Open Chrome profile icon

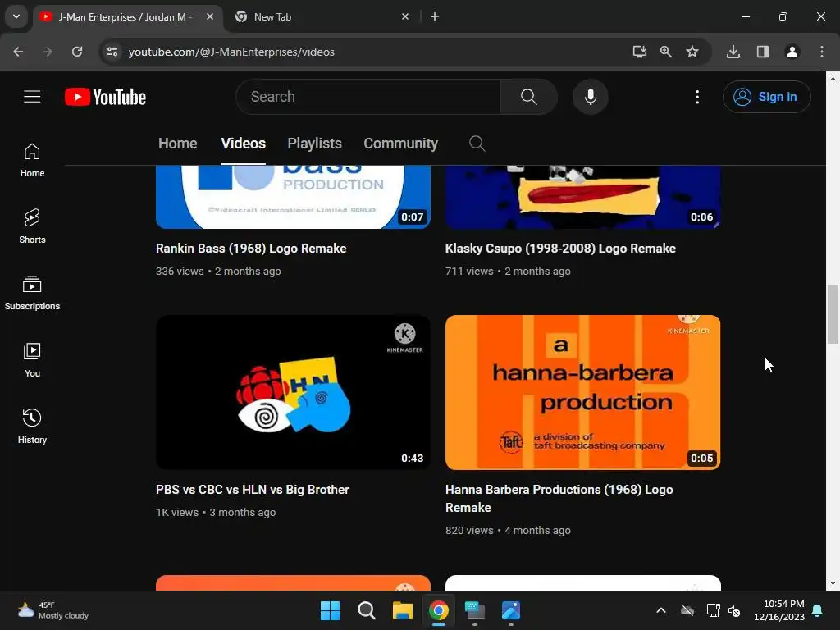(x=792, y=52)
